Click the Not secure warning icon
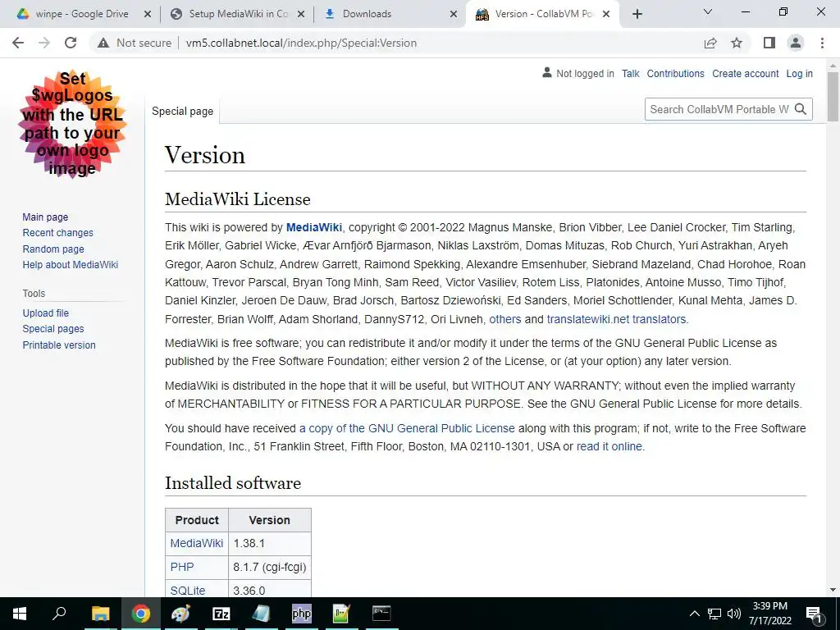The height and width of the screenshot is (630, 840). 103,43
